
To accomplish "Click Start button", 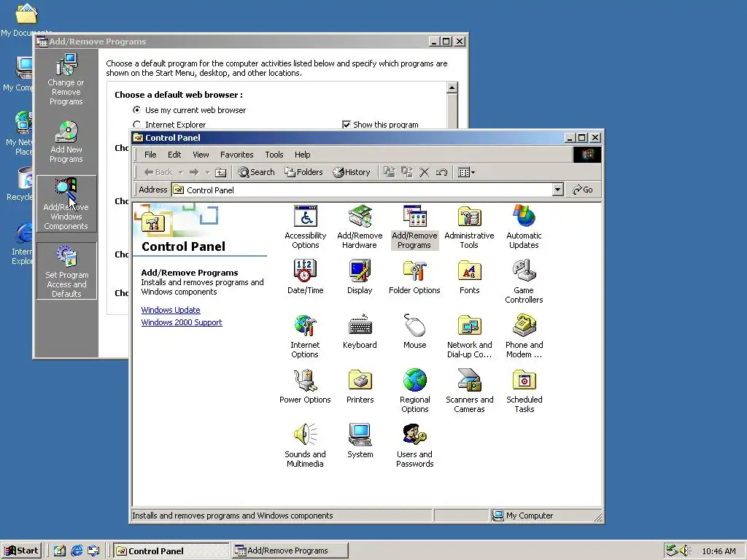I will coord(21,551).
